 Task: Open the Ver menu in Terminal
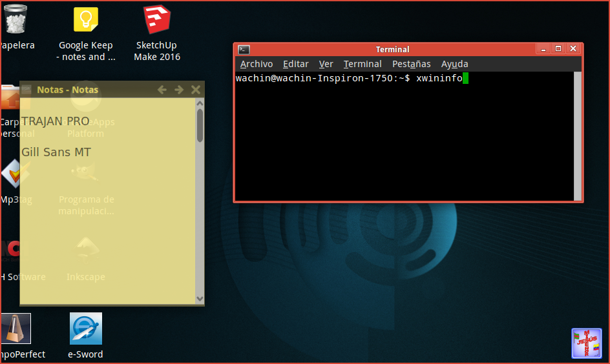coord(326,64)
